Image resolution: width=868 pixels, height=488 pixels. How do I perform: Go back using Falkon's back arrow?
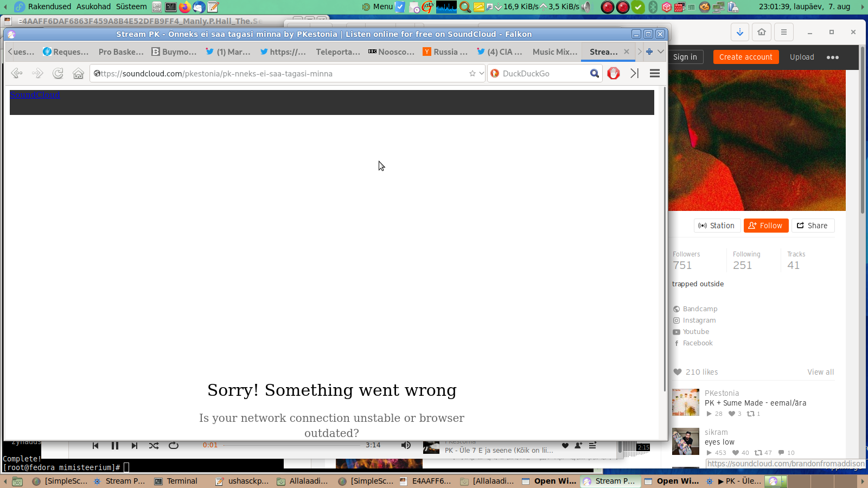click(x=17, y=73)
